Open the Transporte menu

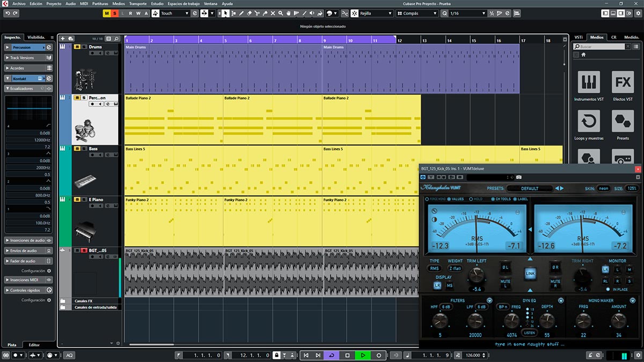[x=137, y=3]
